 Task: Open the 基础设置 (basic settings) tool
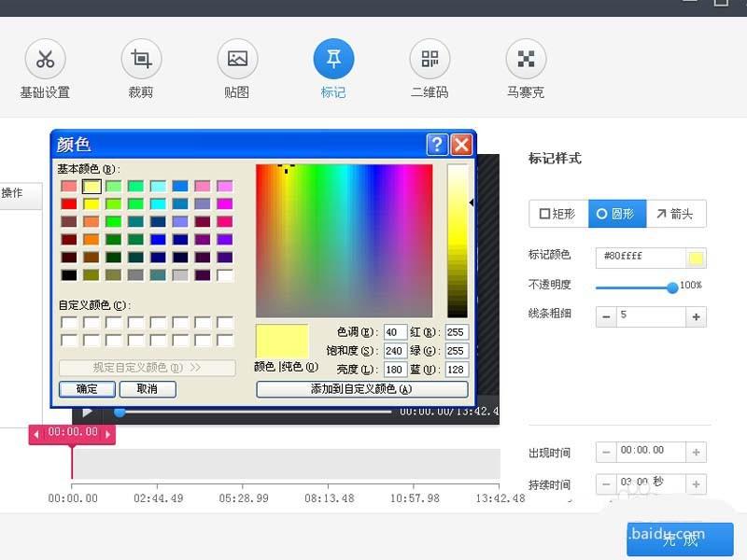coord(44,65)
